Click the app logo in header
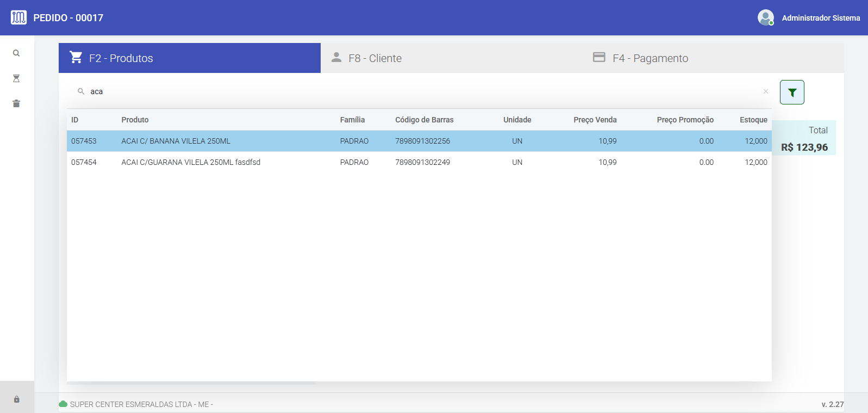The width and height of the screenshot is (868, 413). tap(18, 17)
